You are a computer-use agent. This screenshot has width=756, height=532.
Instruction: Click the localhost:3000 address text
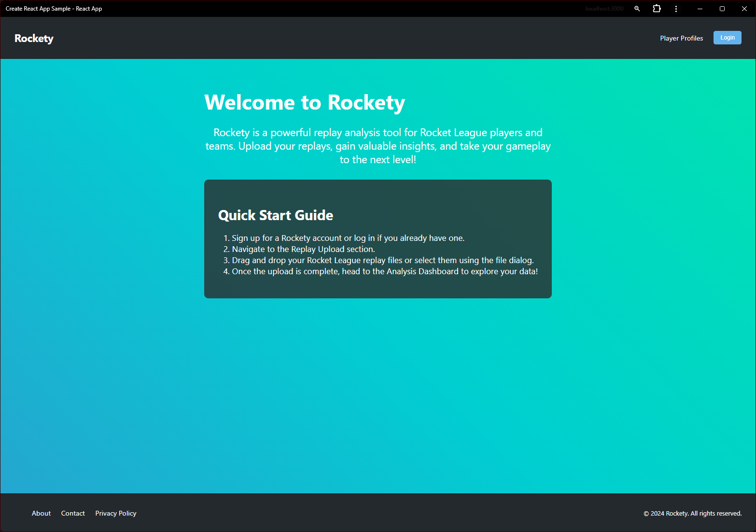(604, 9)
